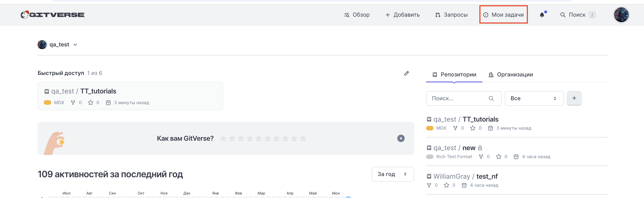644x198 pixels.
Task: Click the building icon on the Организации tab
Action: click(x=491, y=75)
